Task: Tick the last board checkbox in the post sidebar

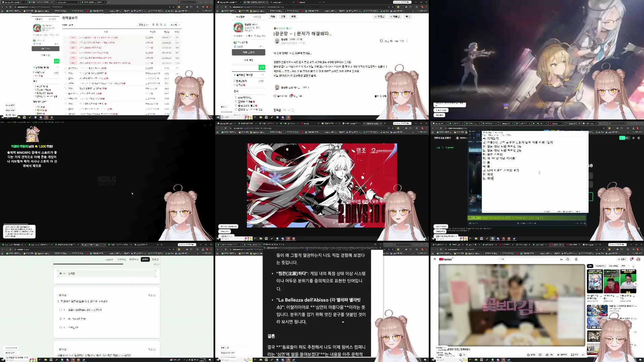Action: 236,109
